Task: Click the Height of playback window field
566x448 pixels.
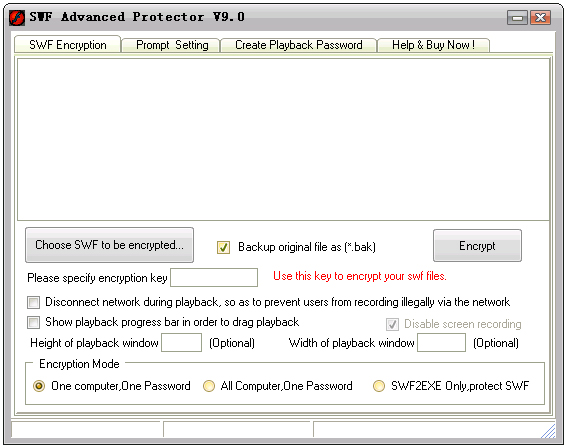Action: click(182, 343)
